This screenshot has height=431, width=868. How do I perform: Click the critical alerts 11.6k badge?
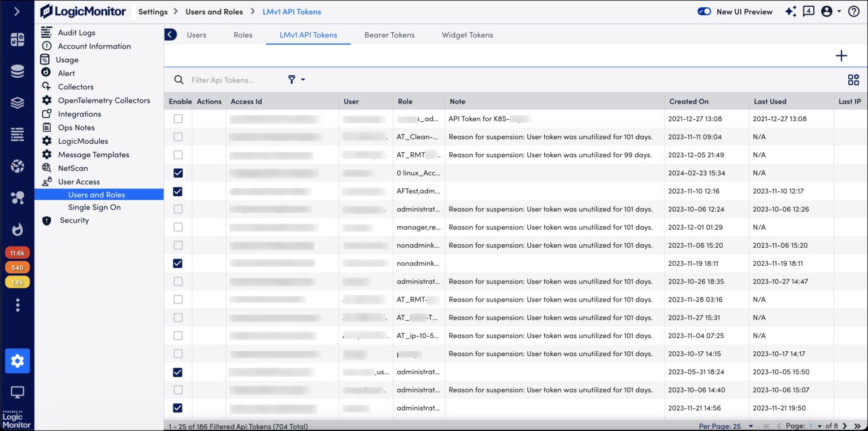[x=18, y=253]
